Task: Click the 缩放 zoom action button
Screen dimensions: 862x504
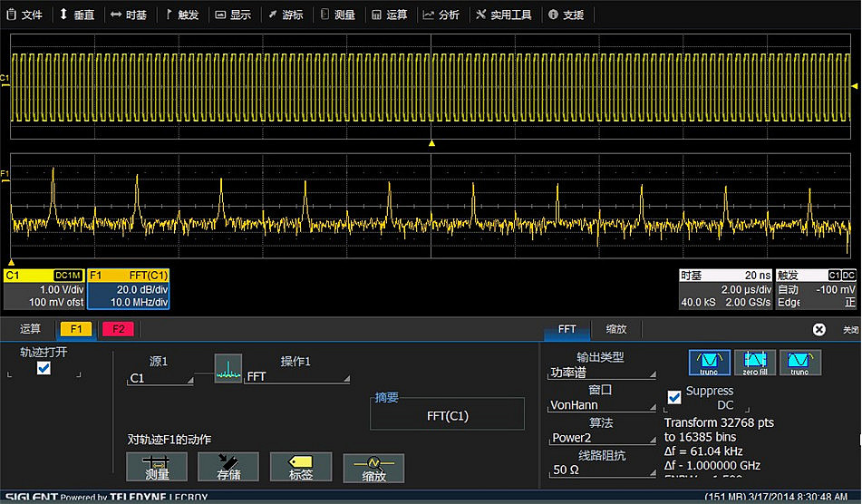Action: 373,467
